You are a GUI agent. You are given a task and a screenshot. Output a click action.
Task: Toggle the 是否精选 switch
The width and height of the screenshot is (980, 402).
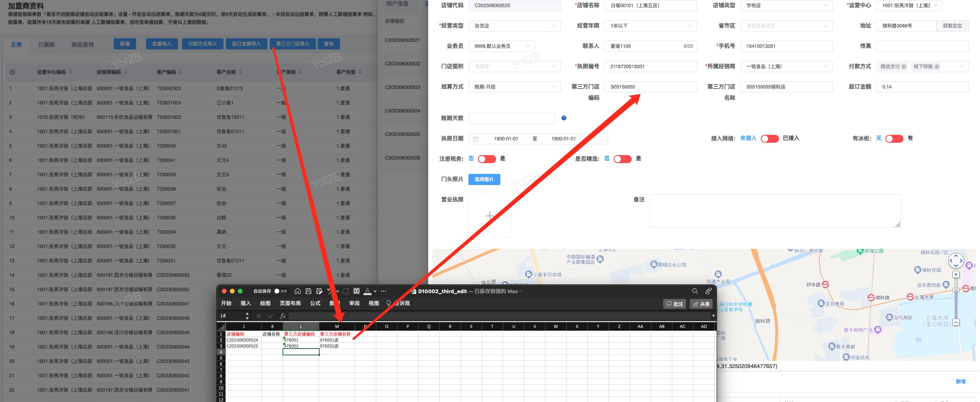pyautogui.click(x=622, y=159)
